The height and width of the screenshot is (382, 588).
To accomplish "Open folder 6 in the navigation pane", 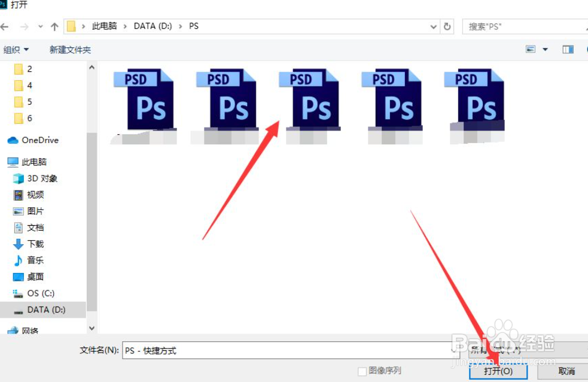I will tap(23, 118).
